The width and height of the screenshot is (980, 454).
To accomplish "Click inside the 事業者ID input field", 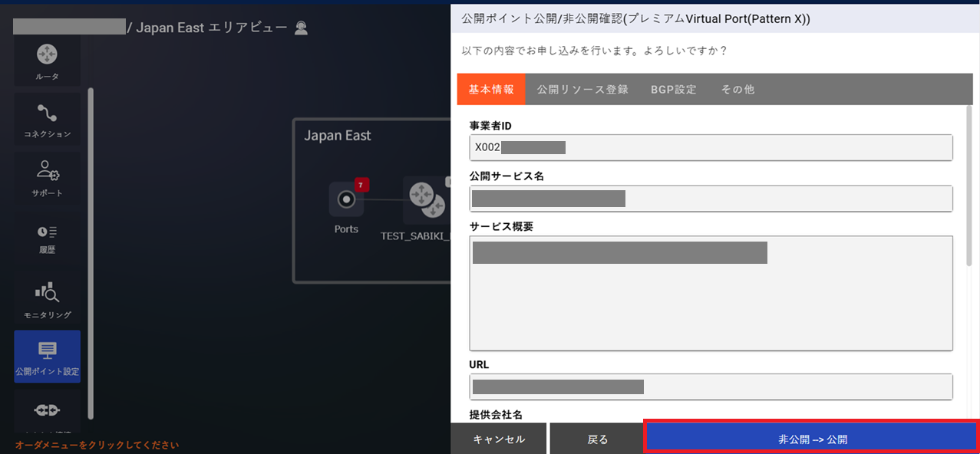I will (x=710, y=147).
